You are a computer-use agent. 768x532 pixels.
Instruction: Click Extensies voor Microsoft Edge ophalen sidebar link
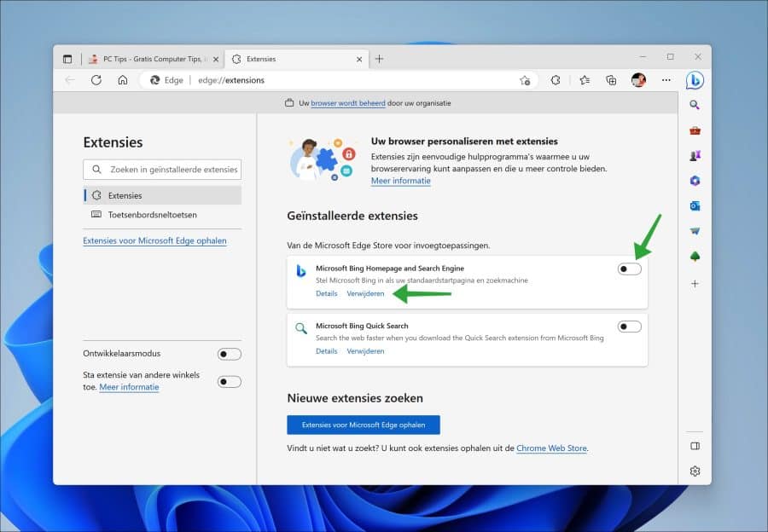click(154, 240)
